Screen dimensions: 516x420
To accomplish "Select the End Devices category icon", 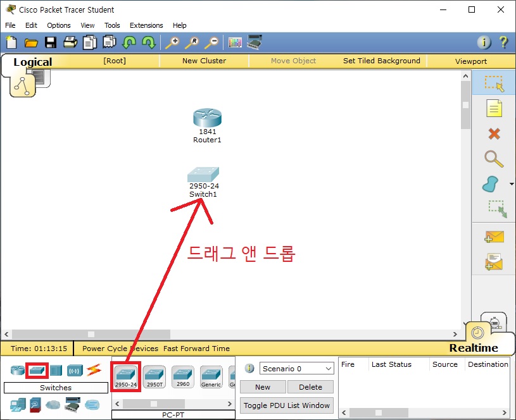I will pos(18,405).
